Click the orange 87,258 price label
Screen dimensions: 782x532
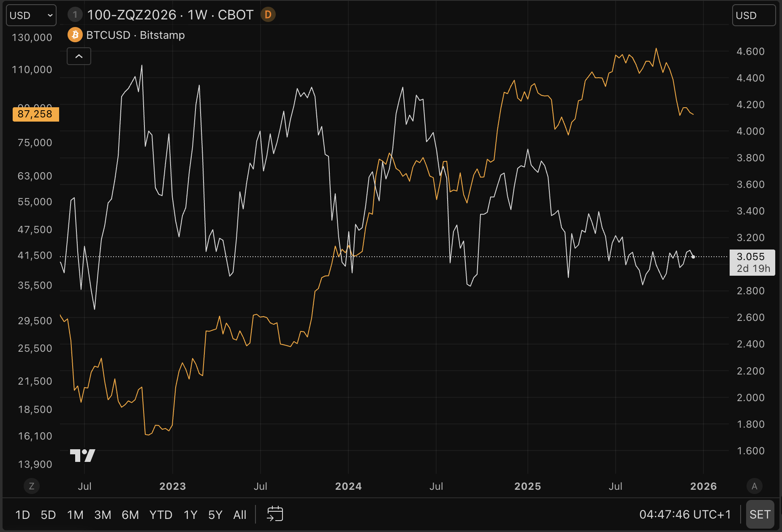pyautogui.click(x=35, y=114)
